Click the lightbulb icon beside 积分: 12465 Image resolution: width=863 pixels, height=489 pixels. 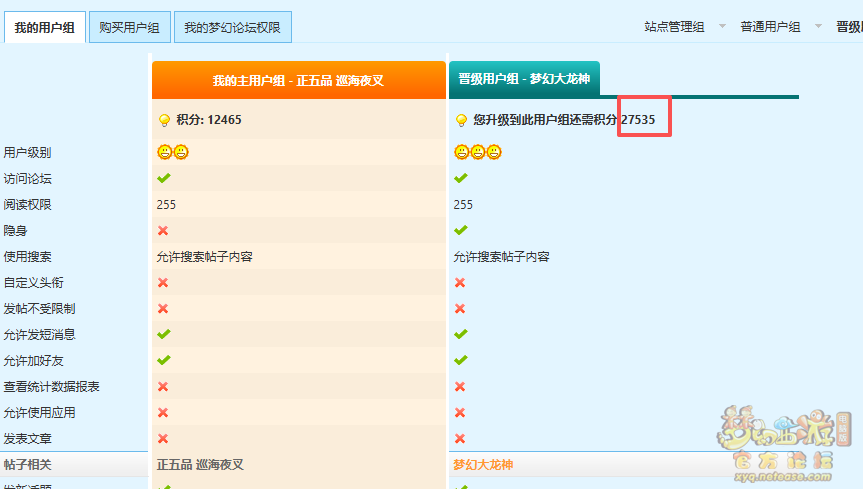point(164,120)
